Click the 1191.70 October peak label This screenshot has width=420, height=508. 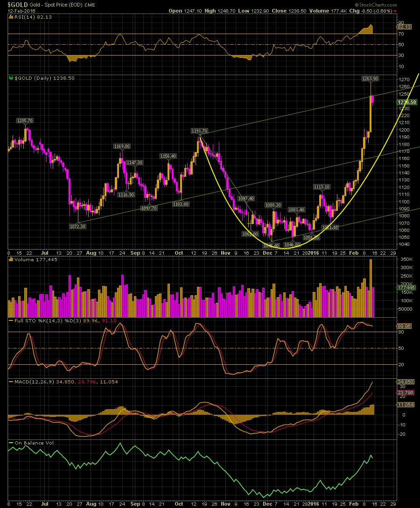pyautogui.click(x=199, y=131)
